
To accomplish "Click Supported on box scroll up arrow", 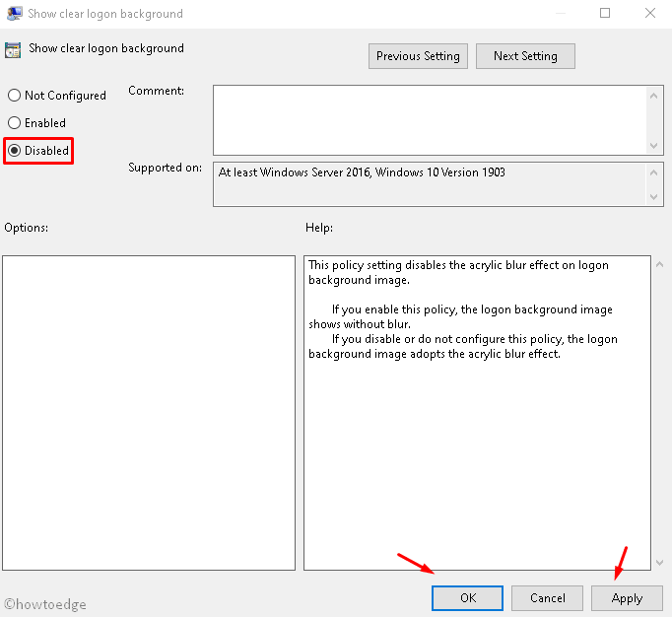I will [655, 171].
